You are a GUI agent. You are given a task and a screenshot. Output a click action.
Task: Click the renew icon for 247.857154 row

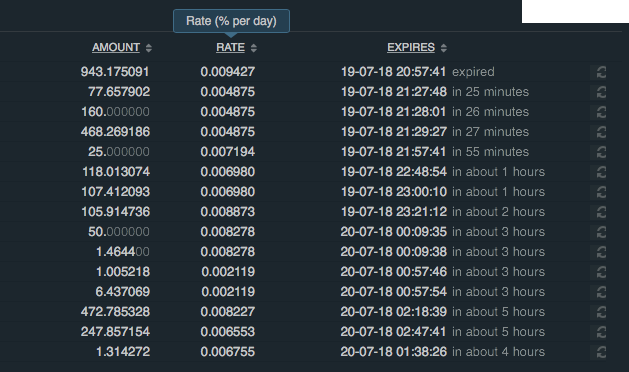(x=601, y=332)
